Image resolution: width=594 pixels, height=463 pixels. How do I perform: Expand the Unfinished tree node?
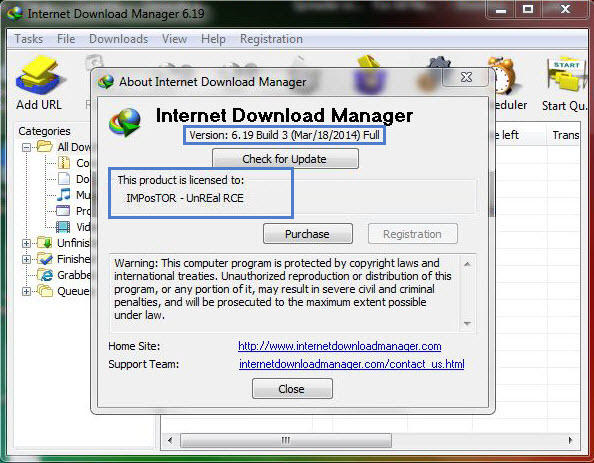click(x=26, y=243)
